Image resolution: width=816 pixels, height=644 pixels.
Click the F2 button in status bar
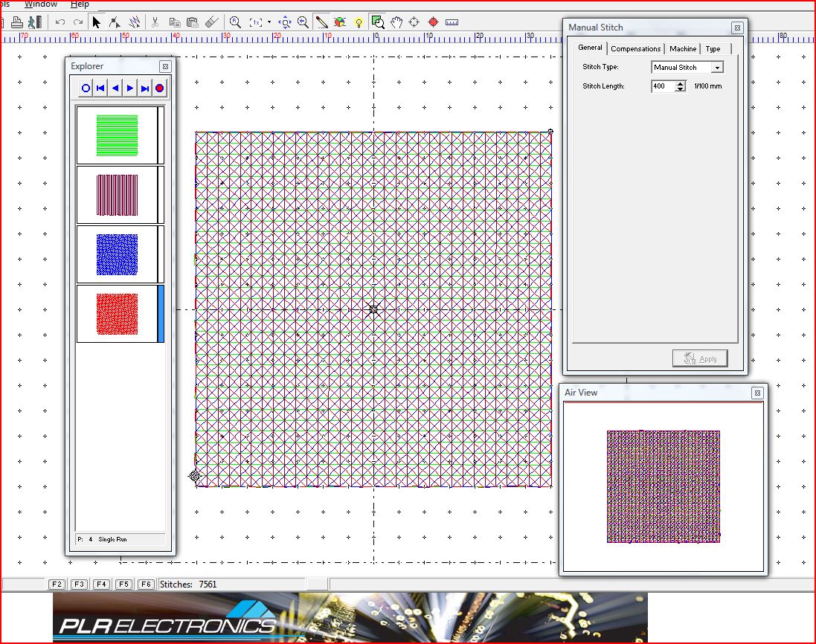pyautogui.click(x=57, y=585)
